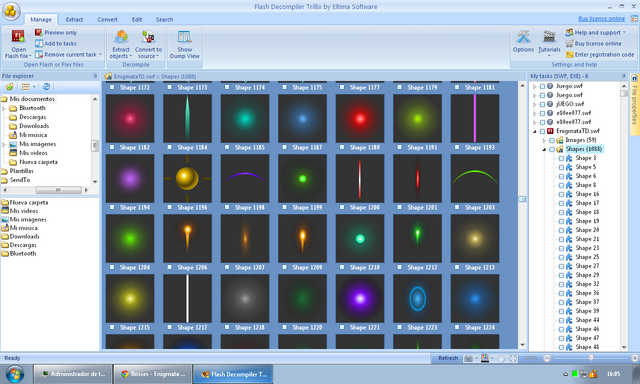Open the File properties side tab

[634, 104]
